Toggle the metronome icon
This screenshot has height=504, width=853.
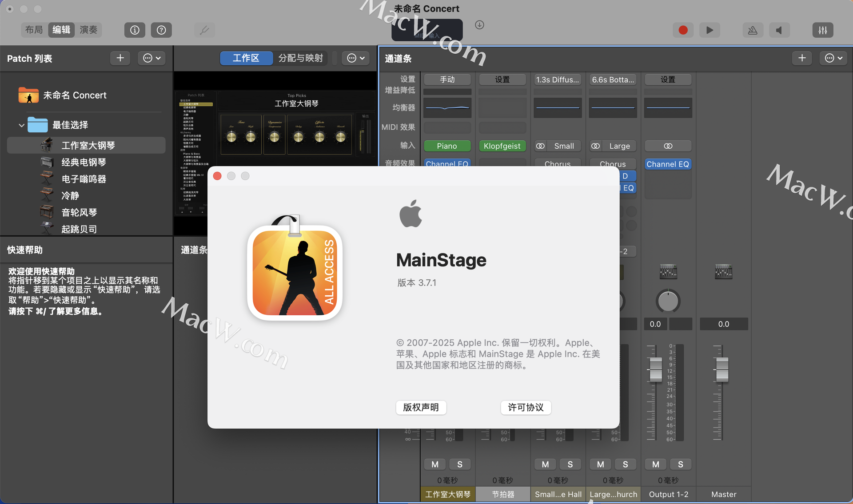pyautogui.click(x=753, y=30)
